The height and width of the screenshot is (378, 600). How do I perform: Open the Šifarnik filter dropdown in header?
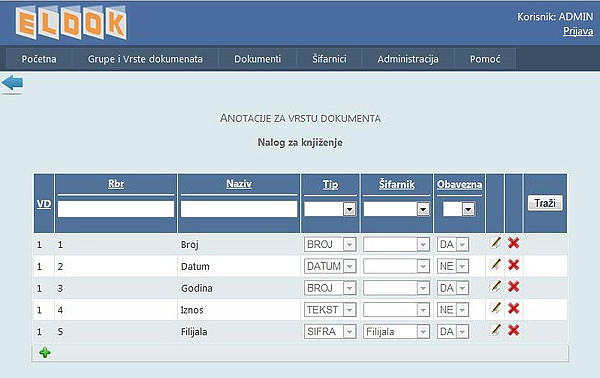tap(423, 209)
